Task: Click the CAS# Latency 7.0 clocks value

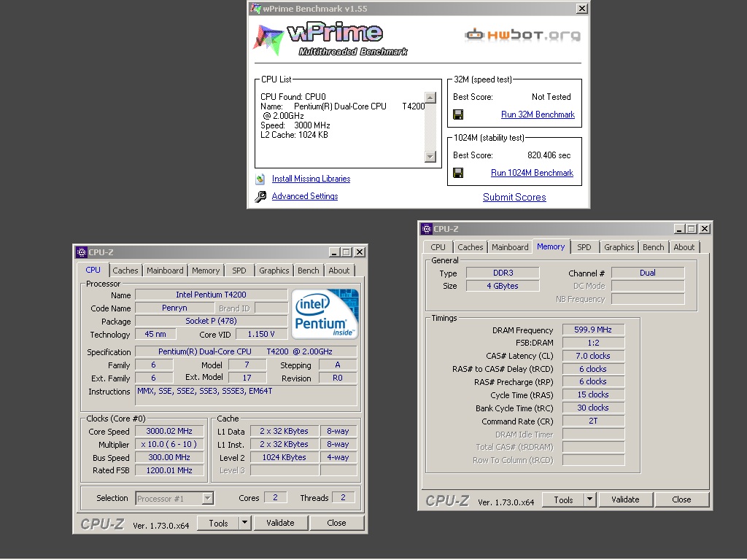Action: (593, 356)
